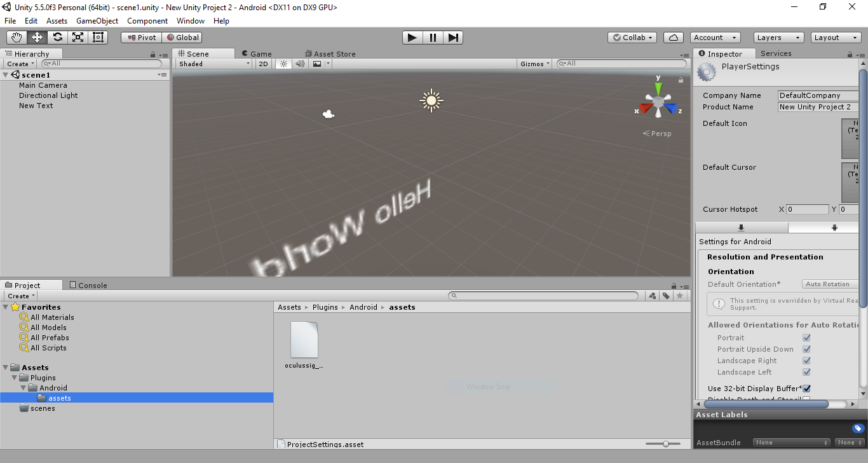The image size is (868, 463).
Task: Toggle Portrait Upside Down checkbox
Action: [806, 349]
